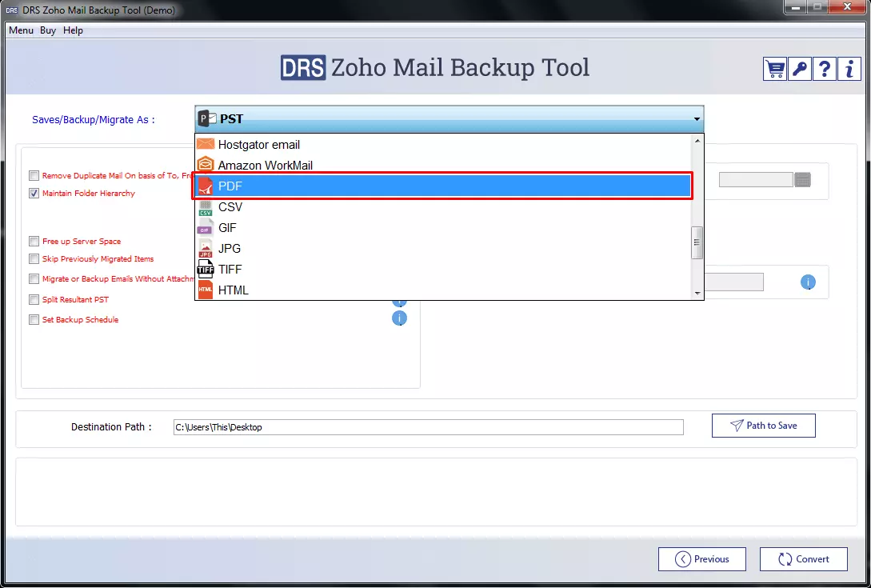The image size is (871, 588).
Task: Pick GIF in the format list
Action: pyautogui.click(x=442, y=227)
